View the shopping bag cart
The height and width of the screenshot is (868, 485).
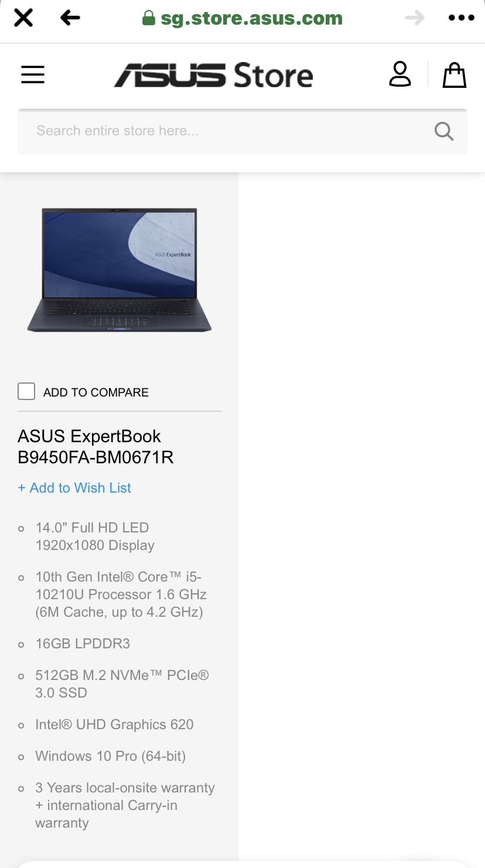455,75
